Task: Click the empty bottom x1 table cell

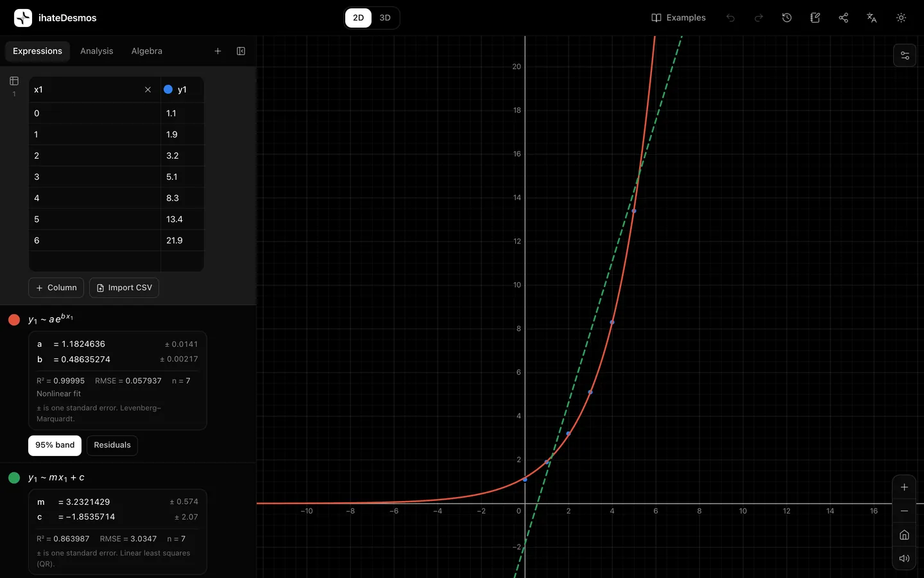Action: point(95,261)
